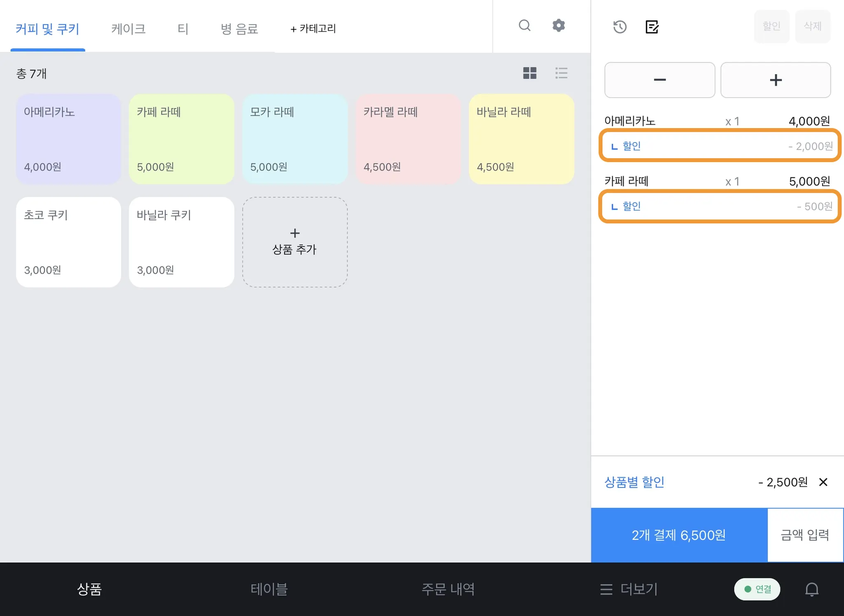Open the 더보기 hamburger menu
844x616 pixels.
629,589
